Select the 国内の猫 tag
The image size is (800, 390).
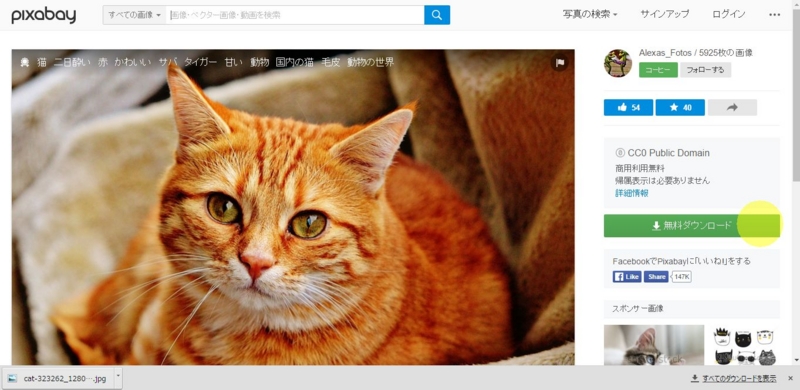[x=295, y=62]
